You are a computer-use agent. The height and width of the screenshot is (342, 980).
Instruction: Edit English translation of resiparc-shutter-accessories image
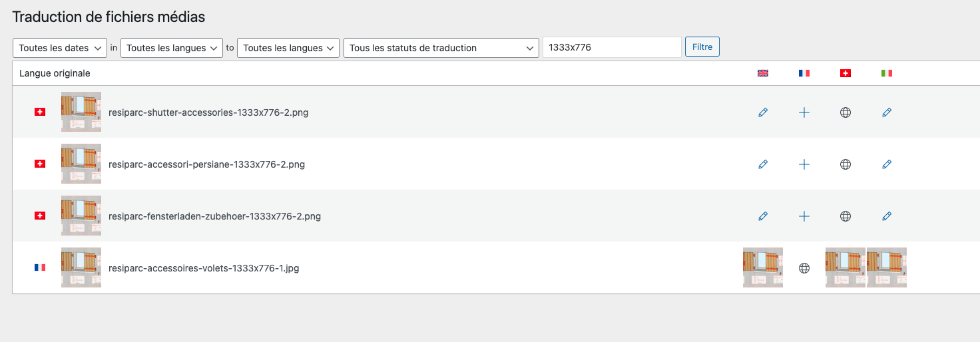[x=763, y=112]
